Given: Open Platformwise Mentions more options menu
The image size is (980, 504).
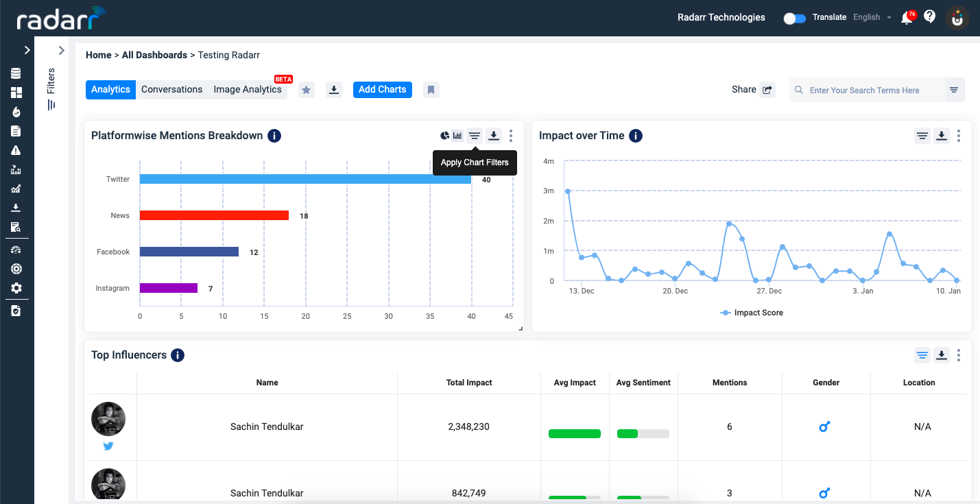Looking at the screenshot, I should [511, 136].
